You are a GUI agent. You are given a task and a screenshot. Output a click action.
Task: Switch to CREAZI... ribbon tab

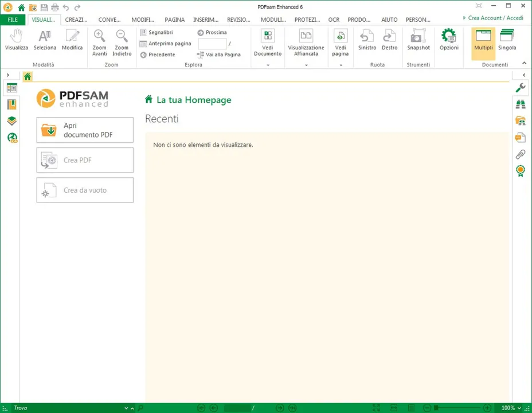pyautogui.click(x=76, y=20)
